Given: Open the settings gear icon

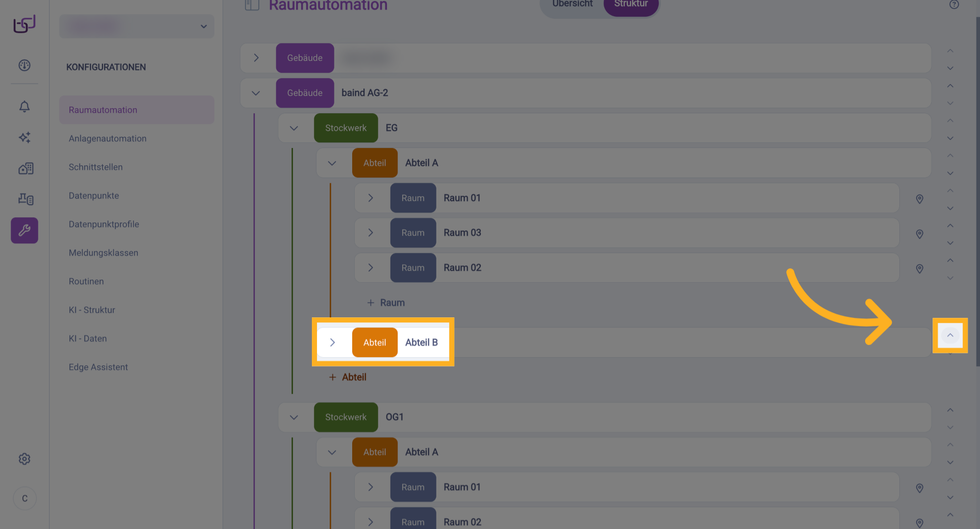Looking at the screenshot, I should [x=24, y=459].
